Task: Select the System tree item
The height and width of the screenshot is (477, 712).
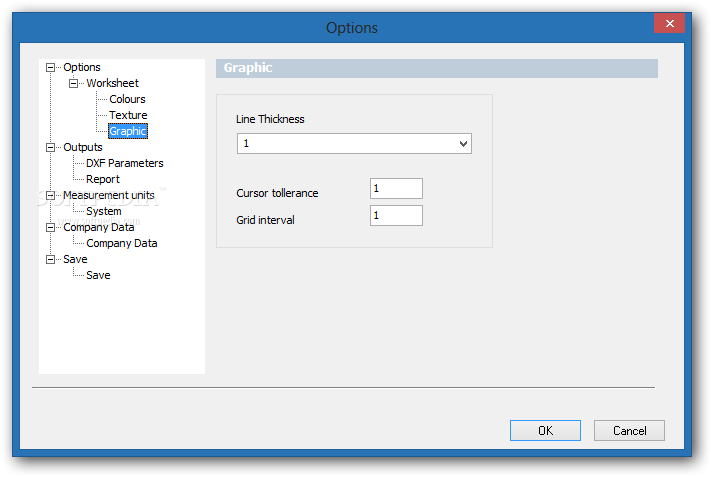Action: coord(104,212)
